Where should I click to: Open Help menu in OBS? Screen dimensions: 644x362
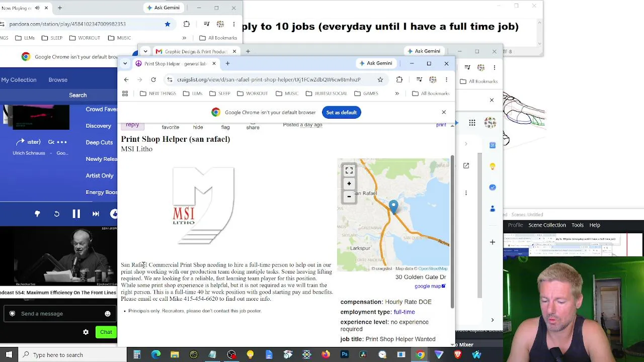point(595,225)
